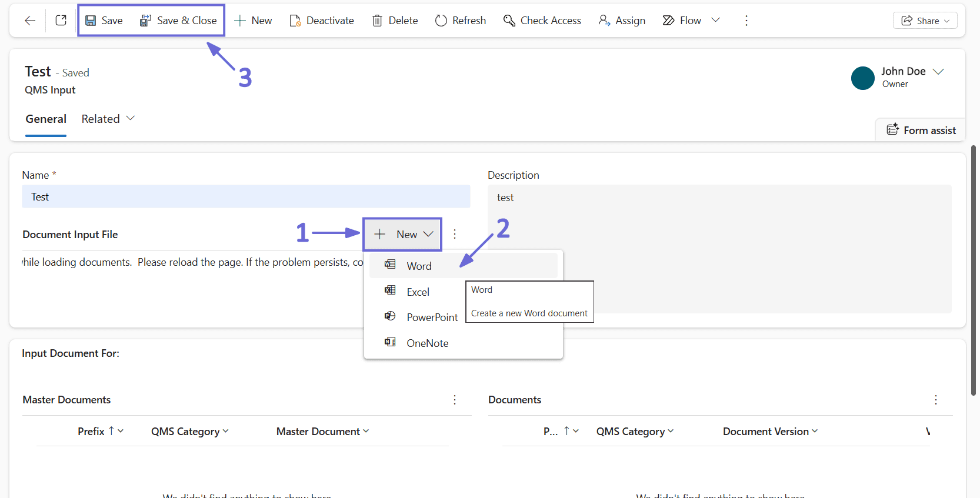Click the 'Test' record title text

(38, 71)
